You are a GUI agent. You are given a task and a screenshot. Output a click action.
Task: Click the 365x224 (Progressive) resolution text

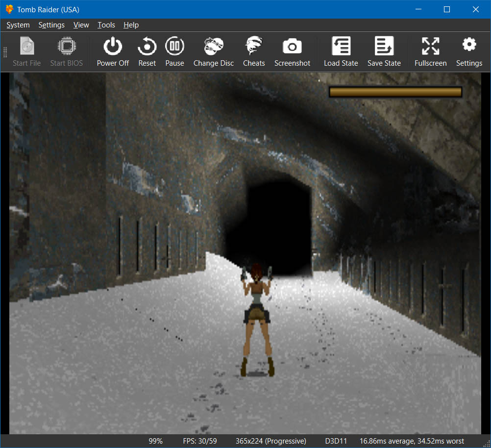click(271, 441)
